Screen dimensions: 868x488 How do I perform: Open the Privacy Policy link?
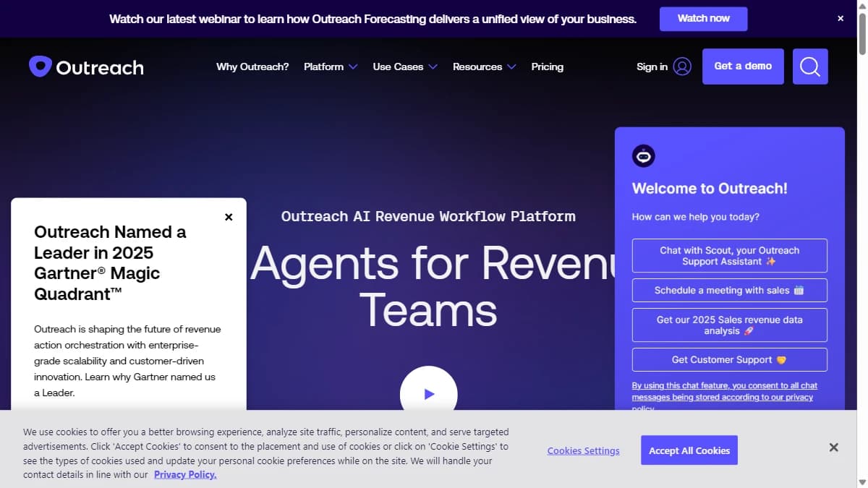click(x=185, y=474)
